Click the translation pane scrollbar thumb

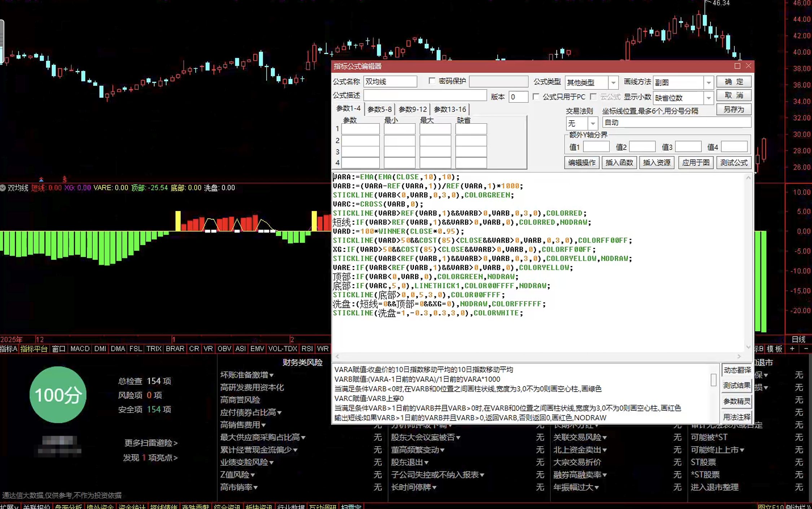pos(713,380)
